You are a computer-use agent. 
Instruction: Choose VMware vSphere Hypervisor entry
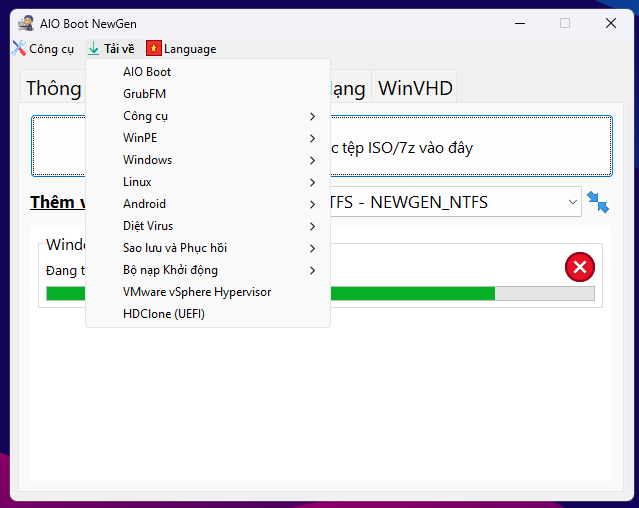[208, 292]
